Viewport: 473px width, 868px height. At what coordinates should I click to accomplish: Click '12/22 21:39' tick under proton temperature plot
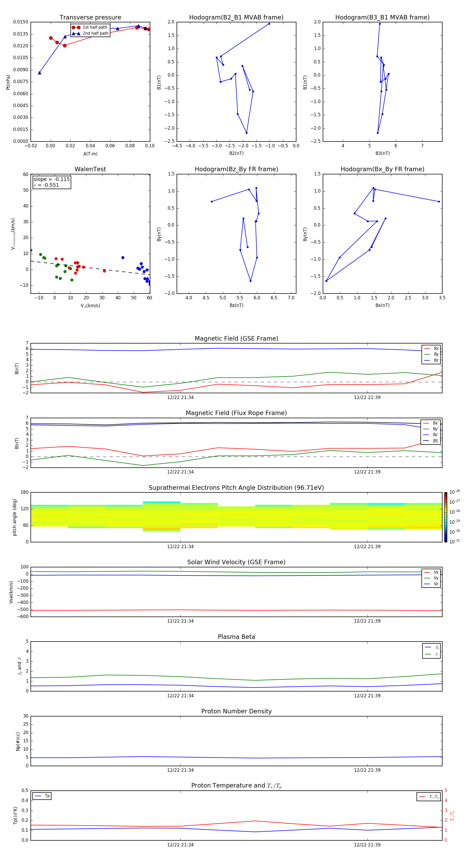pos(367,845)
